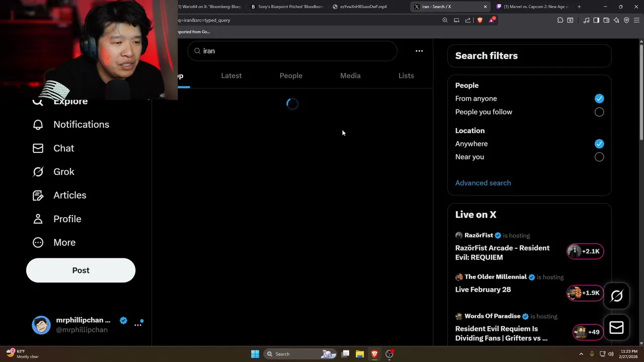644x362 pixels.
Task: Open search options three-dot menu
Action: 419,51
